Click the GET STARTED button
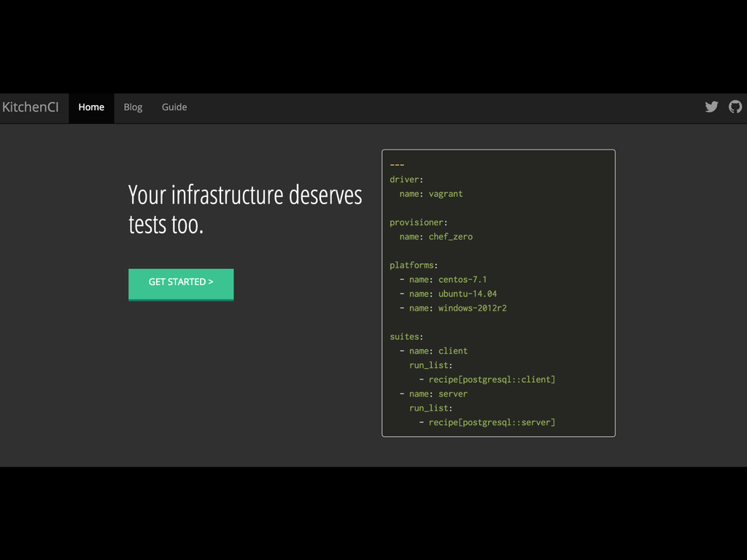 (181, 284)
